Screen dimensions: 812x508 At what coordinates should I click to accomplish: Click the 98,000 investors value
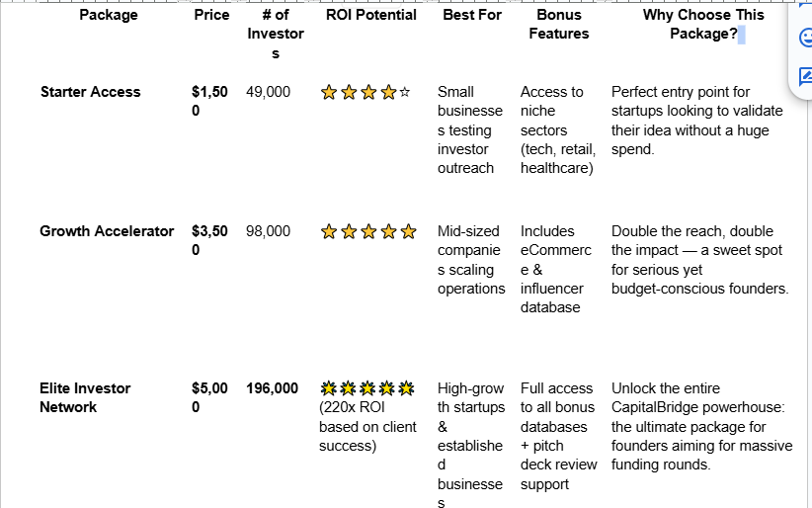point(269,231)
